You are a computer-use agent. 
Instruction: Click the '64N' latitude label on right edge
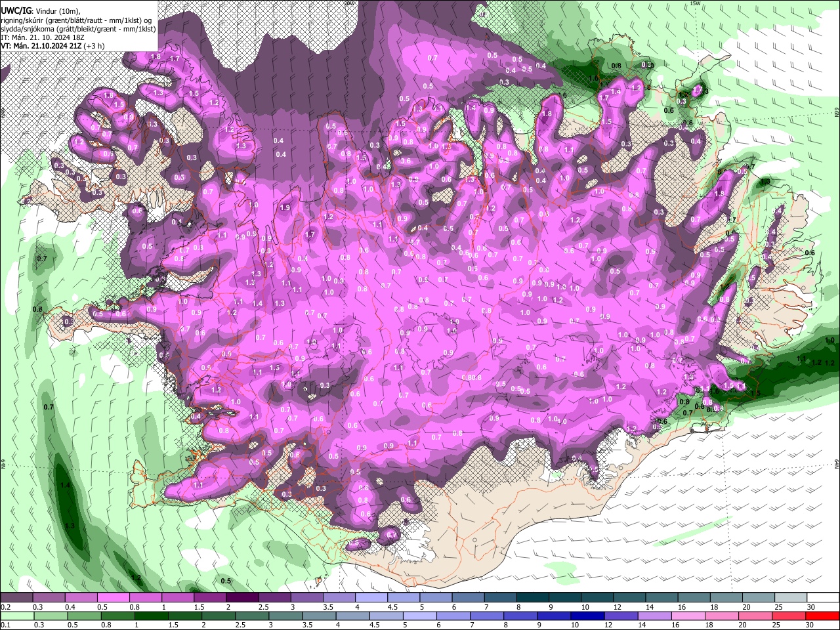837,464
